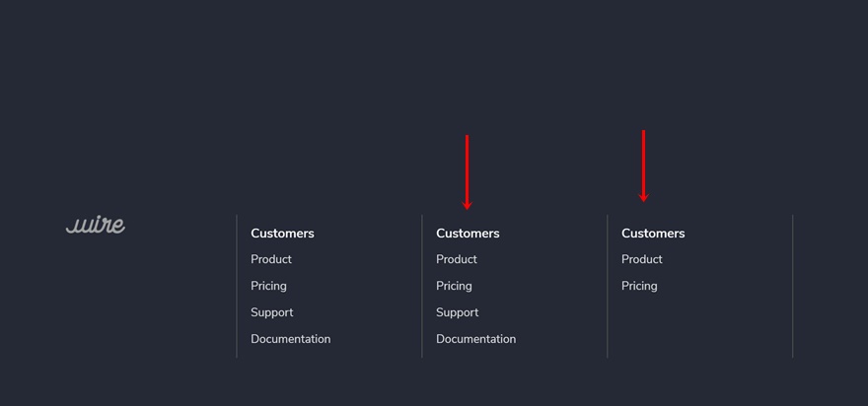868x406 pixels.
Task: Click the red arrow above the third column
Action: coord(643,166)
